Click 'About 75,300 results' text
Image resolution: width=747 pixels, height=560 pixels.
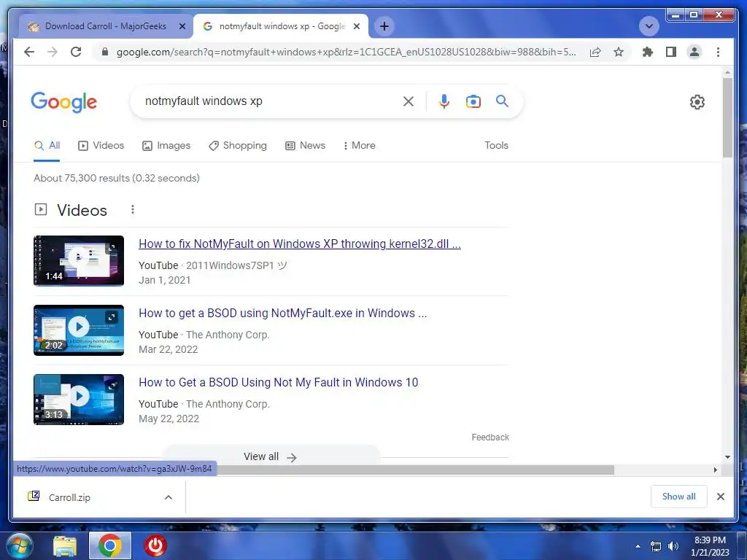click(x=117, y=178)
